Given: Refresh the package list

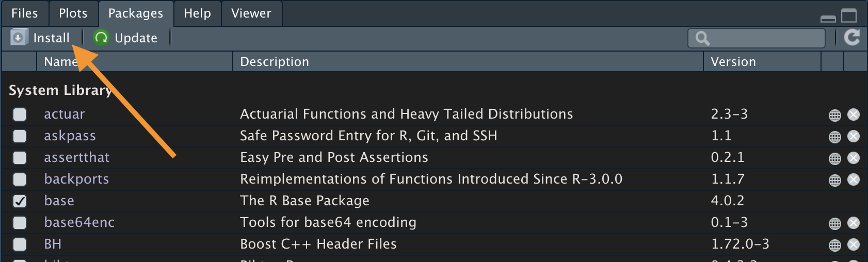Looking at the screenshot, I should tap(851, 37).
